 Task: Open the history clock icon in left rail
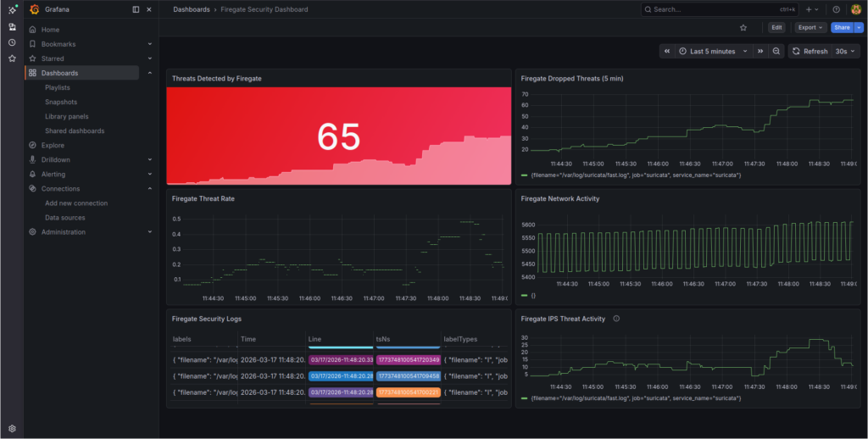(12, 42)
